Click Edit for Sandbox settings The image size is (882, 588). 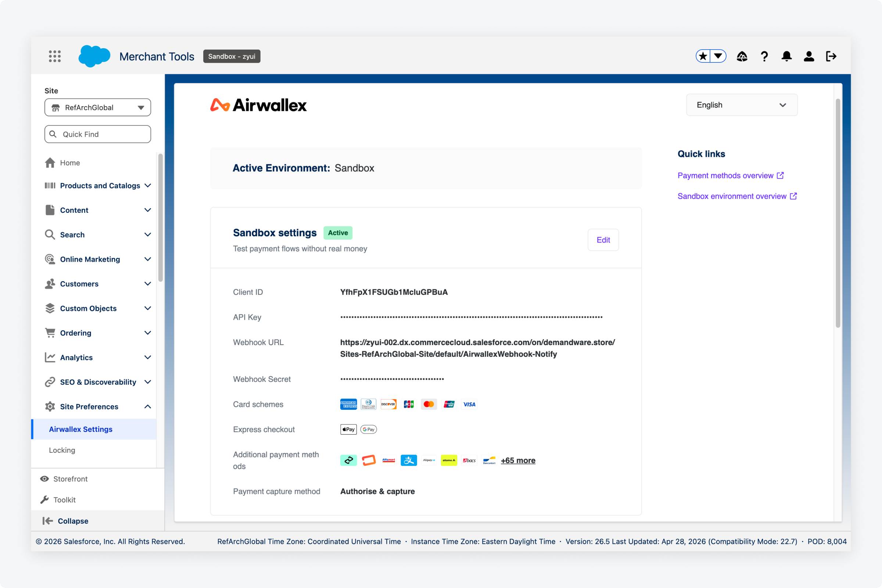[603, 240]
